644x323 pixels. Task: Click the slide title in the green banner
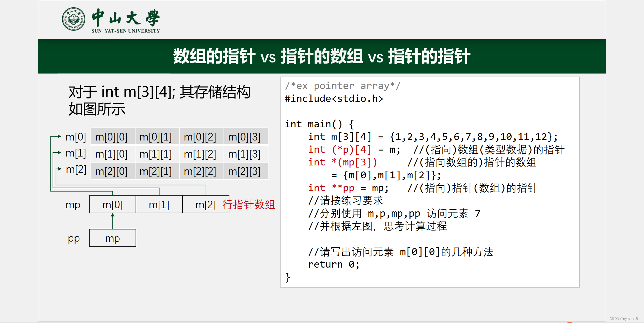pyautogui.click(x=321, y=56)
